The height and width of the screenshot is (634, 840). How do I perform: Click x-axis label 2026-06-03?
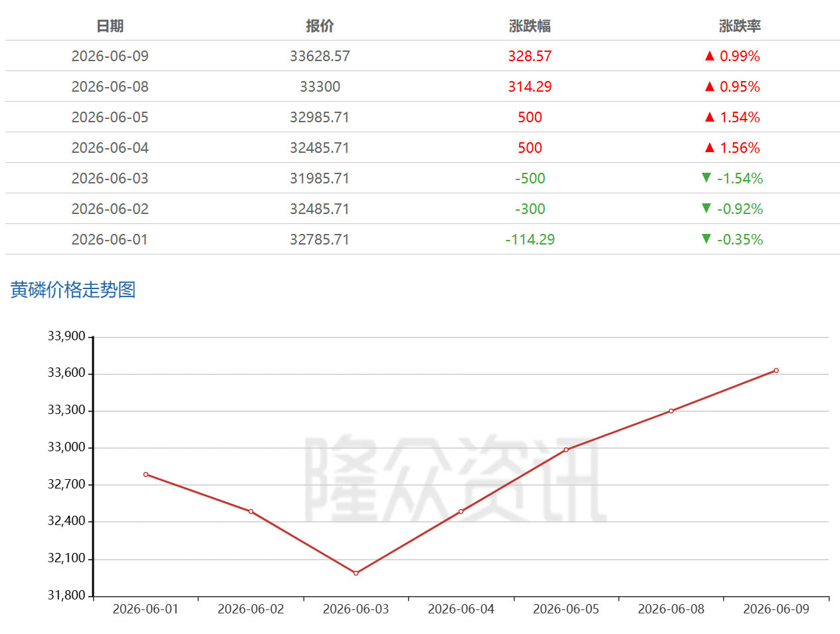click(356, 609)
